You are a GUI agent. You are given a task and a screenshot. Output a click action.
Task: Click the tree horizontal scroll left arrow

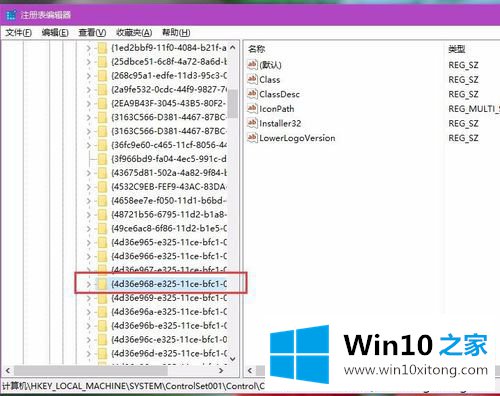(x=8, y=370)
